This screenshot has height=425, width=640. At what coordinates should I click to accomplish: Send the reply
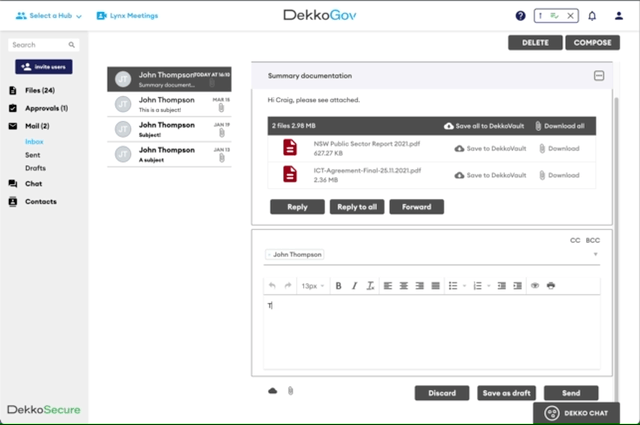571,393
